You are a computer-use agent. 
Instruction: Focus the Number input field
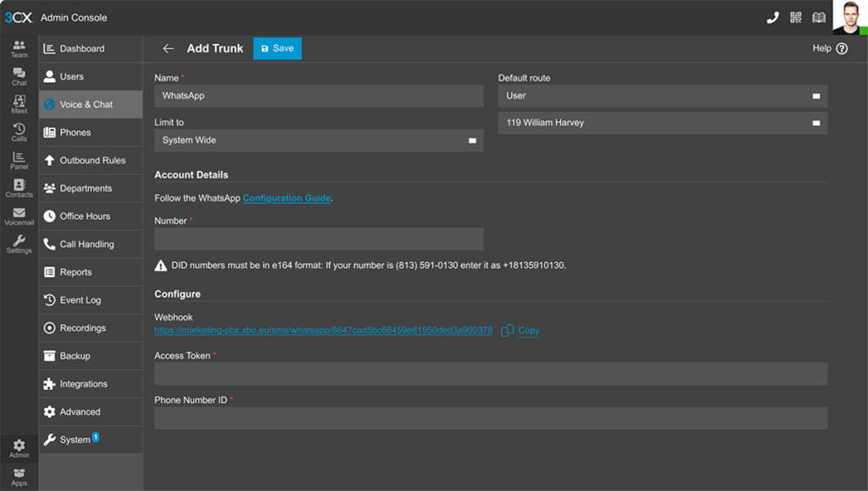(319, 239)
